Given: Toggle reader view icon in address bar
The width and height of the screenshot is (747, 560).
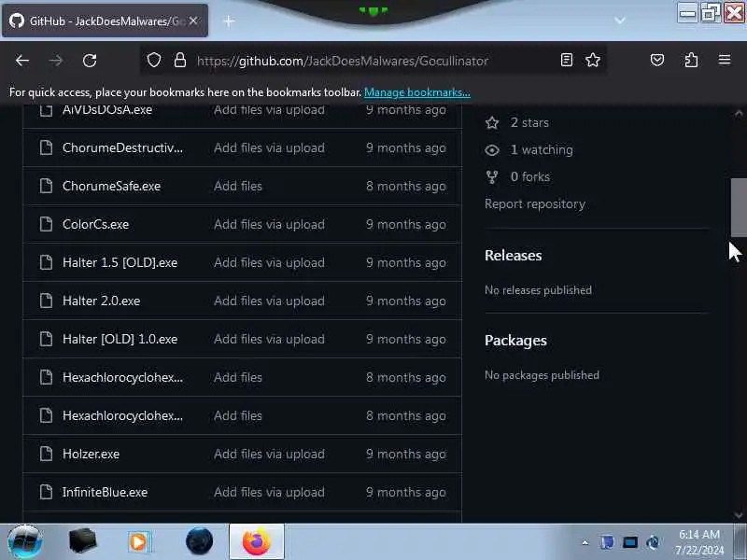Looking at the screenshot, I should click(567, 60).
